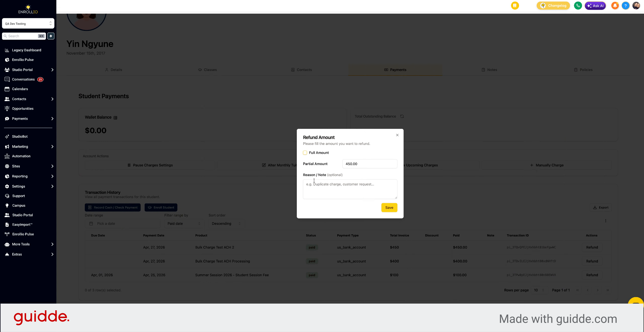Click the Changelog button in the top bar
The height and width of the screenshot is (332, 644).
tap(553, 6)
